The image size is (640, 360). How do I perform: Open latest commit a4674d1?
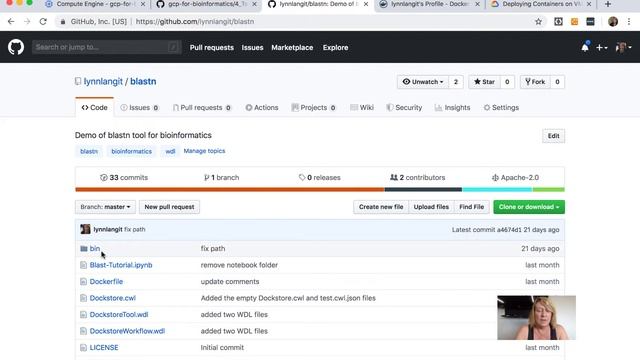[509, 230]
